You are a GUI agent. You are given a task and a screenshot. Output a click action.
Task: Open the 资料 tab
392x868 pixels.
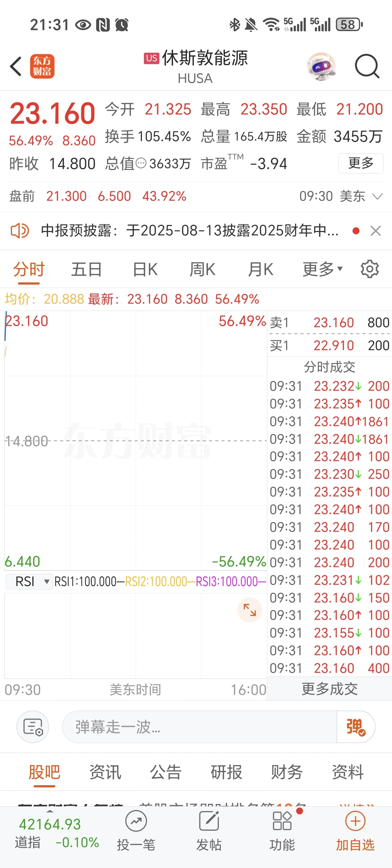348,772
